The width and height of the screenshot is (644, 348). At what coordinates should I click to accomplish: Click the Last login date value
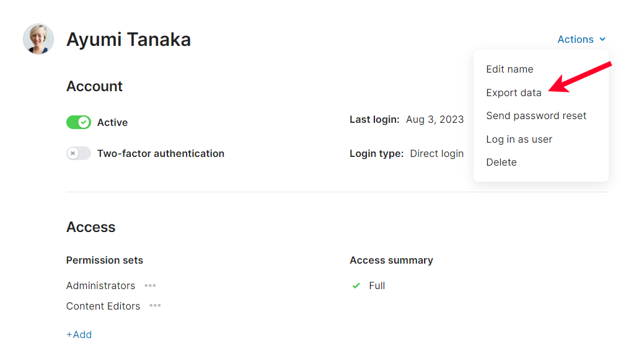(x=434, y=119)
